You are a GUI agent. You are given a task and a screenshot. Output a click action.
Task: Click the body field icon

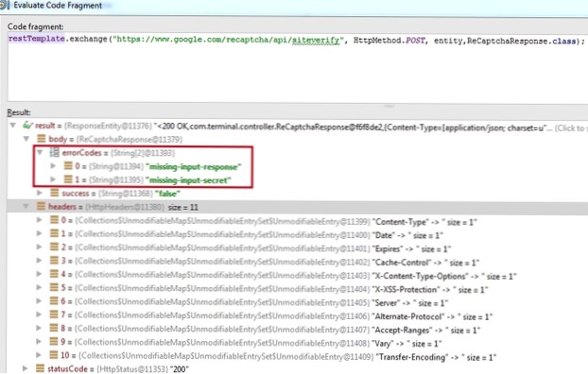pyautogui.click(x=41, y=139)
